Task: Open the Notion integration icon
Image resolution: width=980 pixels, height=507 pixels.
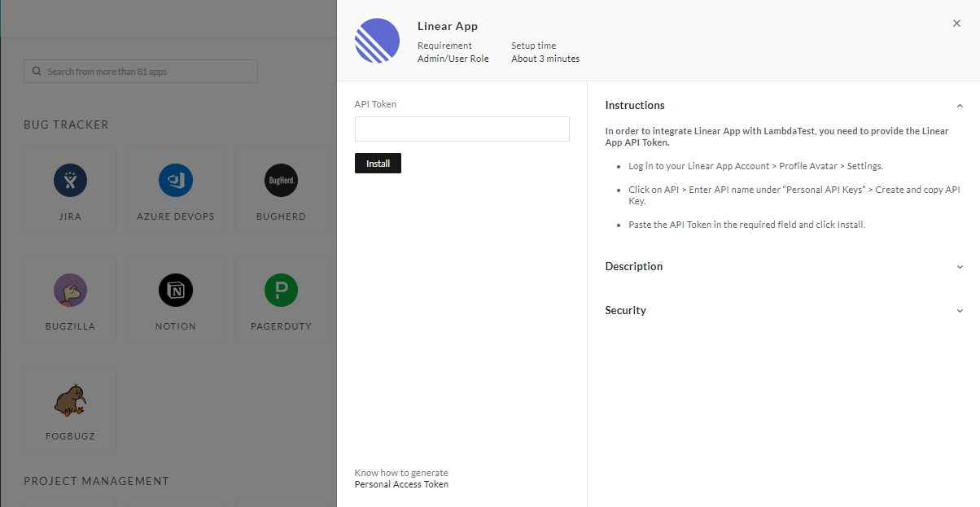Action: coord(176,290)
